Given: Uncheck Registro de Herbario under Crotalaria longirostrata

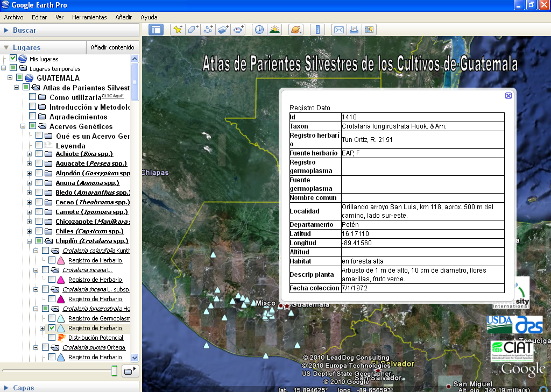Looking at the screenshot, I should pyautogui.click(x=52, y=327).
